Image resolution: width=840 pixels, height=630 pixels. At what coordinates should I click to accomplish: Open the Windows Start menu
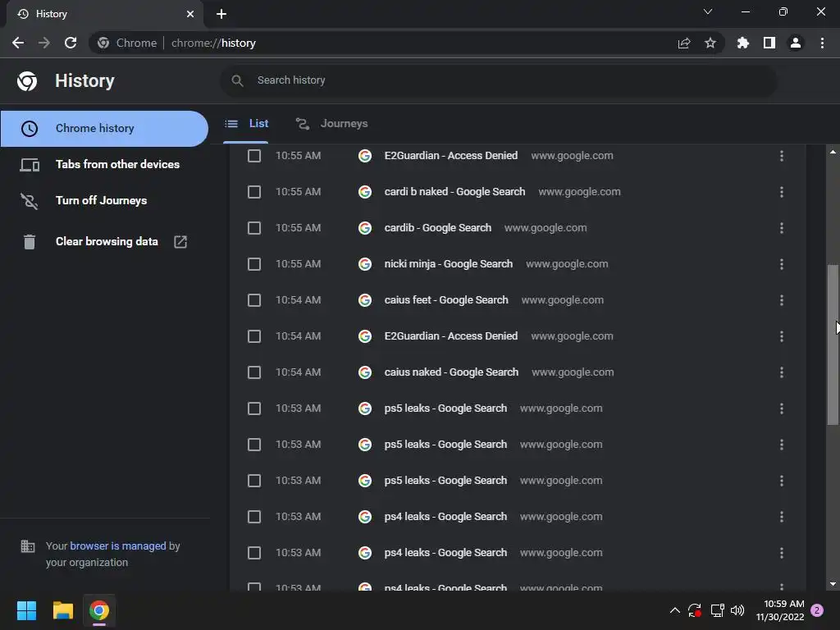[26, 610]
